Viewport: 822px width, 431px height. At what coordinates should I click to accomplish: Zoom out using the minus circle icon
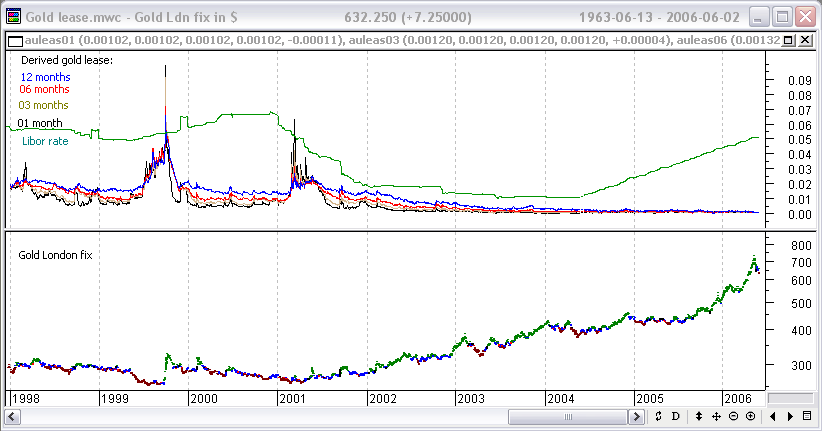coord(734,416)
